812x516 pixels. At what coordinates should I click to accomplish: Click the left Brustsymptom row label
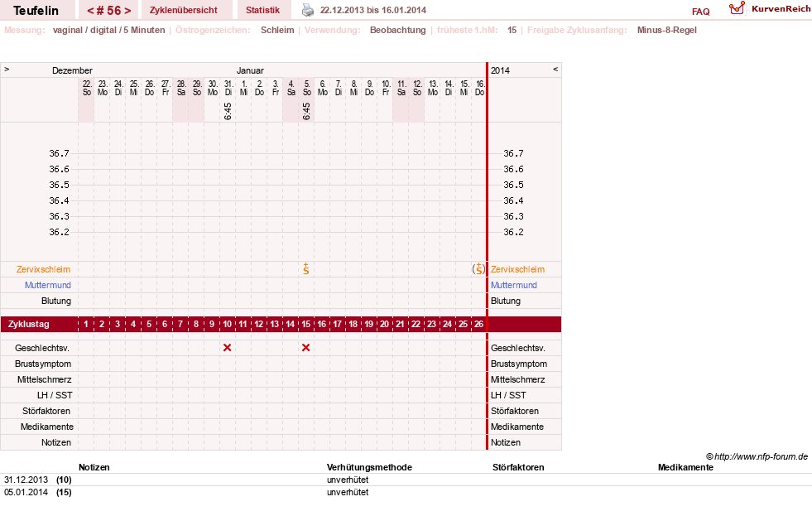click(x=43, y=364)
